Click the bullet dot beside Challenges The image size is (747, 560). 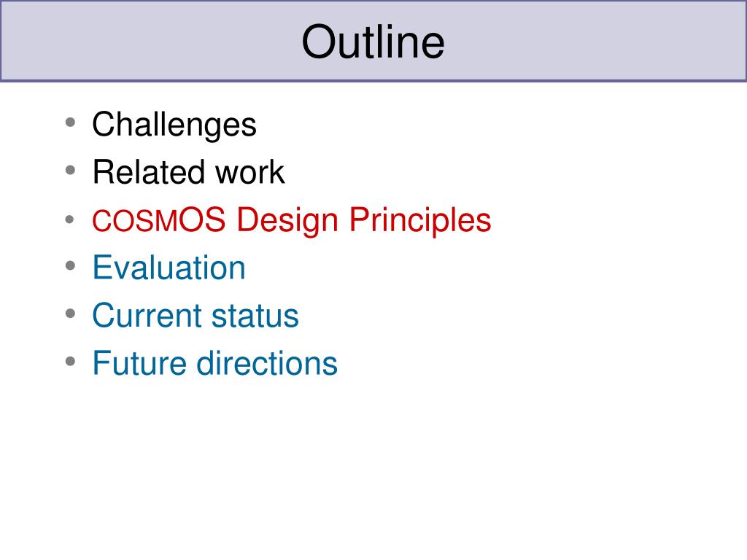click(x=70, y=122)
